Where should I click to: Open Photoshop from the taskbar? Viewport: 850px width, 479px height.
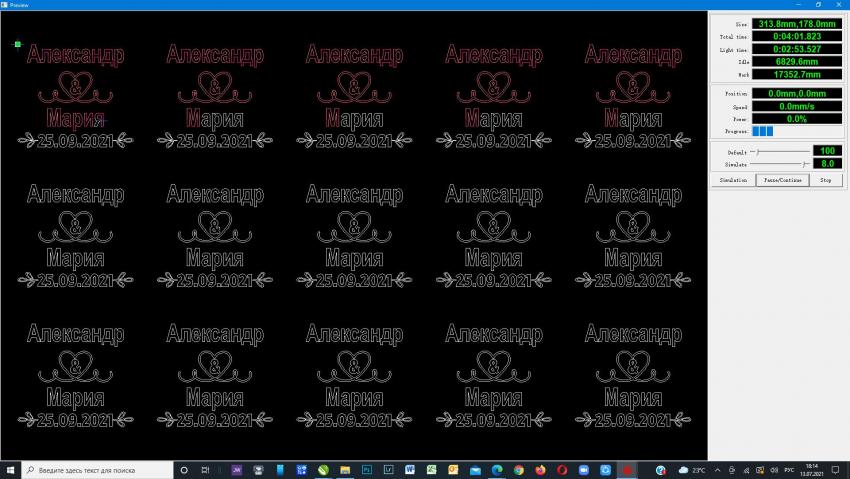[367, 469]
